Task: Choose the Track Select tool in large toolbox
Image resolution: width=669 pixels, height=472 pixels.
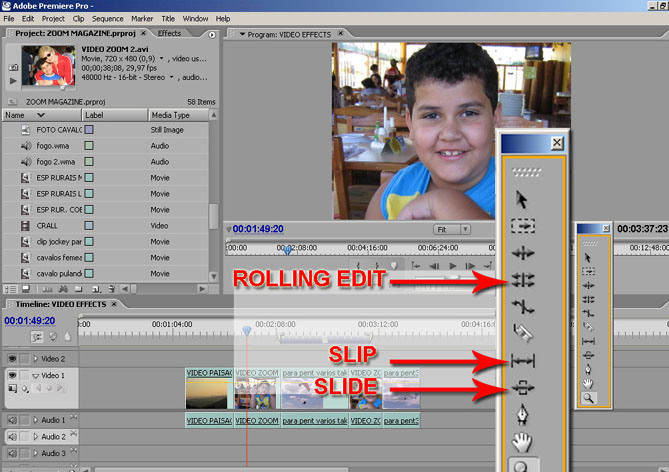Action: click(523, 226)
